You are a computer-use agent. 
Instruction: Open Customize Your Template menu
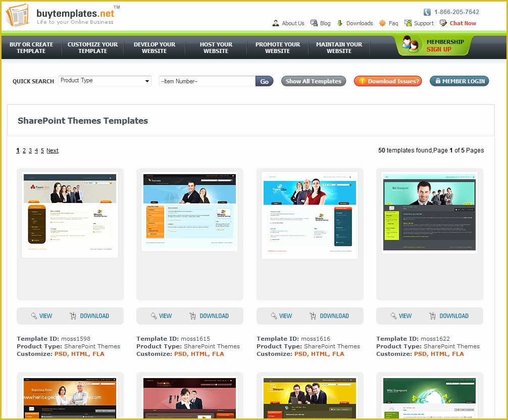click(92, 47)
